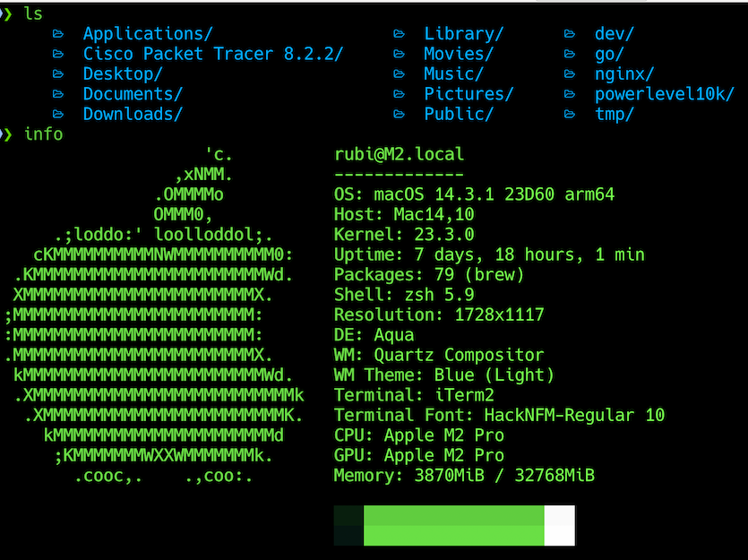
Task: Click the nginx/ directory name
Action: tap(624, 74)
